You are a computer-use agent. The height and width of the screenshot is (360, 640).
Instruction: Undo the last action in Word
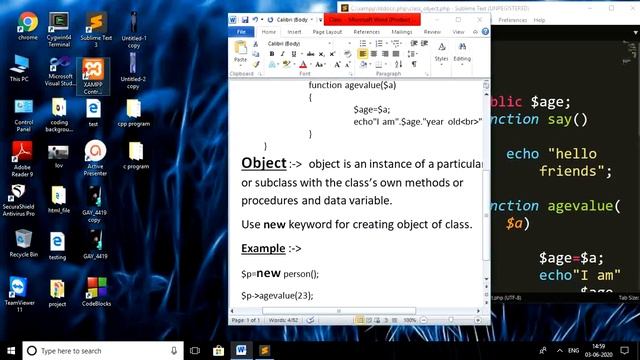coord(255,20)
